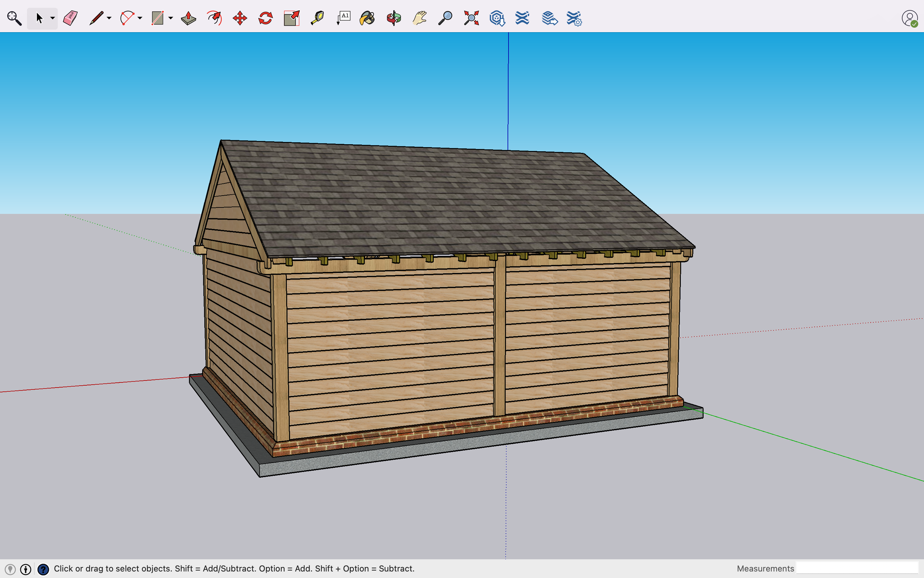Select the Pan hand tool

[419, 18]
